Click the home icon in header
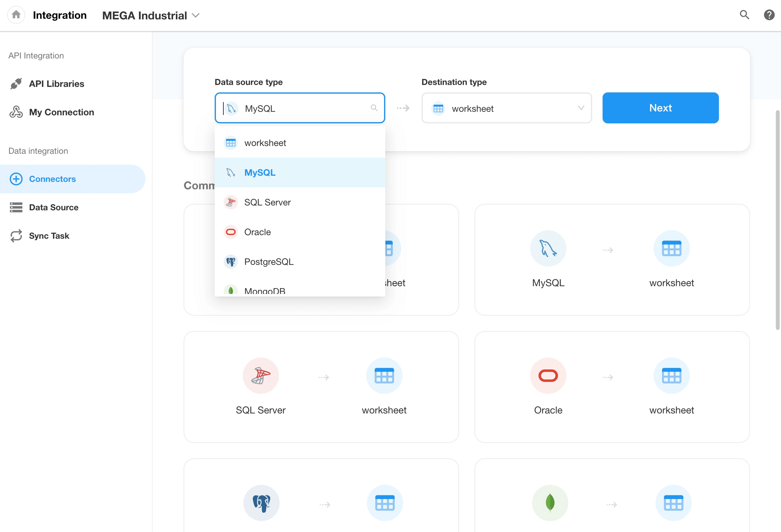The width and height of the screenshot is (781, 532). pyautogui.click(x=16, y=15)
